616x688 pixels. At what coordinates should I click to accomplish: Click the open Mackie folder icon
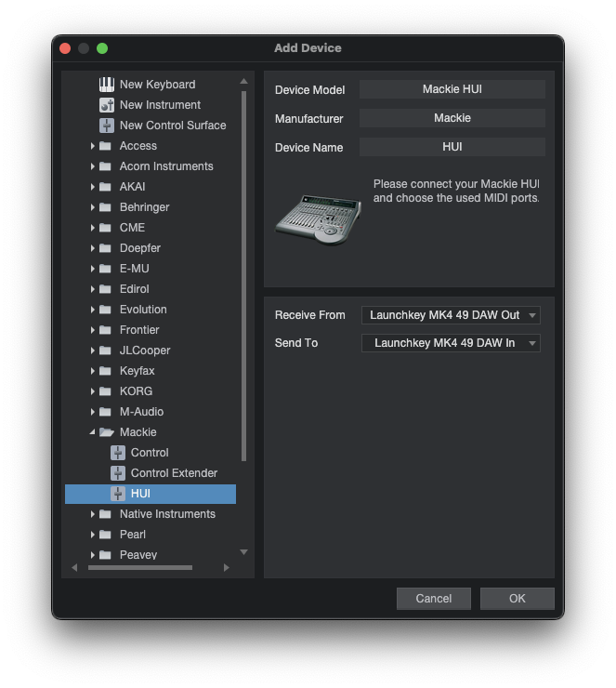(x=107, y=432)
